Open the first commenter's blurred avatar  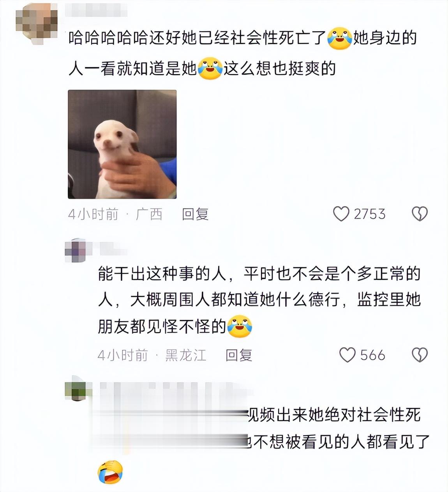coord(37,21)
